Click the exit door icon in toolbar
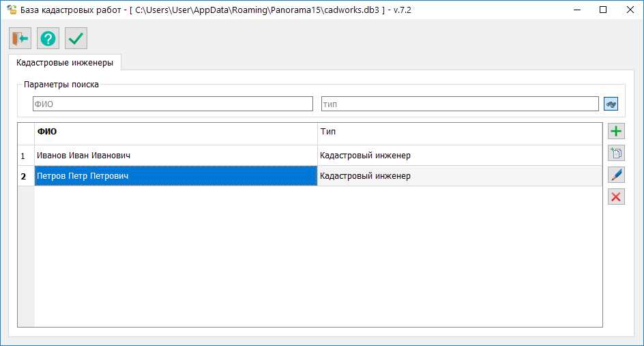Viewport: 644px width, 346px height. point(20,39)
